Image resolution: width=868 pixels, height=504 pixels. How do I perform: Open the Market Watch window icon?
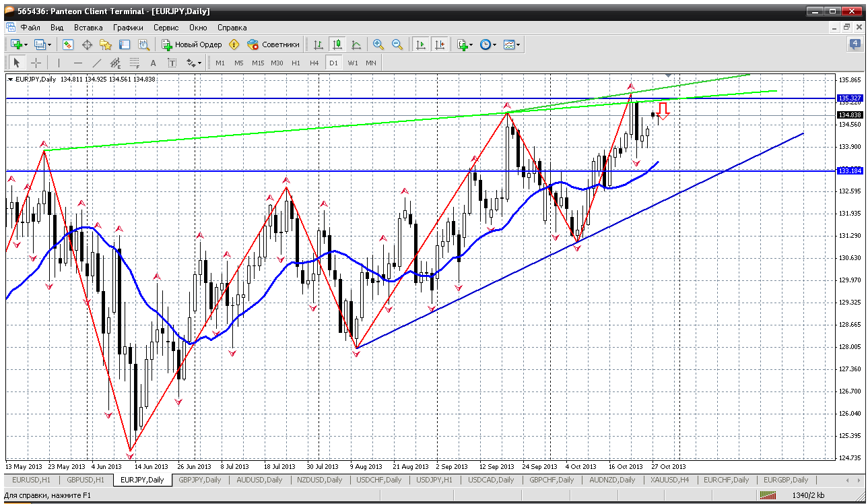tap(68, 44)
